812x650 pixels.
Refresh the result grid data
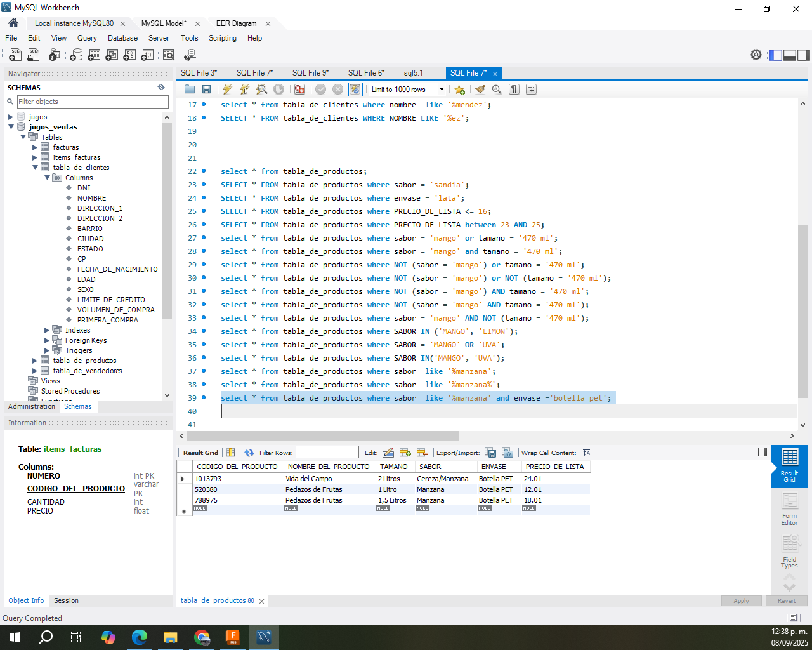click(x=249, y=453)
